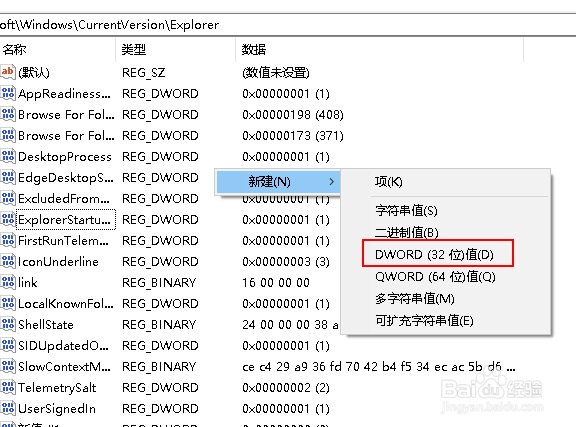Select the link value name
The image size is (576, 427).
pos(28,283)
